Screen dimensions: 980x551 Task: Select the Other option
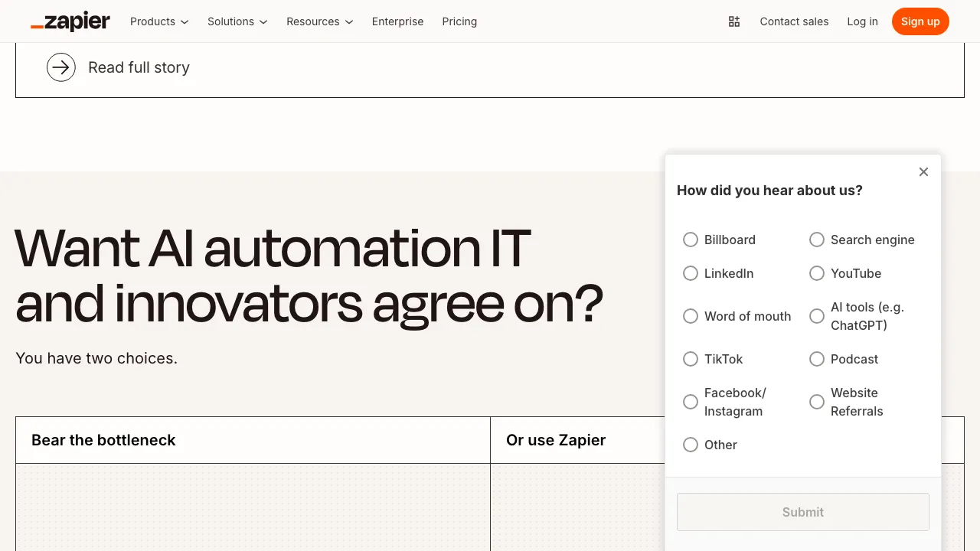point(691,445)
